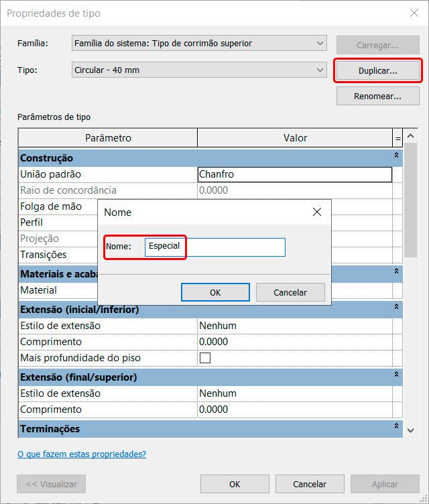
Task: Toggle Mais profundidade do piso checkbox
Action: pyautogui.click(x=205, y=358)
